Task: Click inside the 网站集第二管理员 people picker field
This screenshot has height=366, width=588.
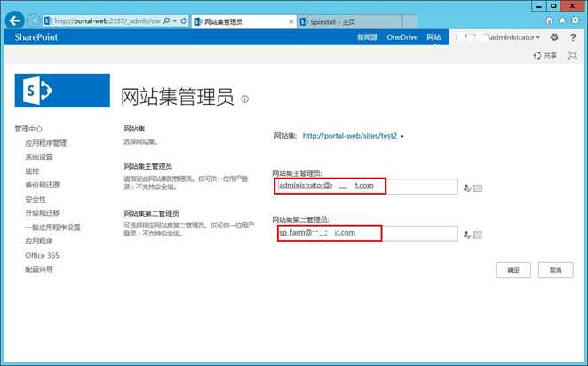Action: click(x=366, y=234)
